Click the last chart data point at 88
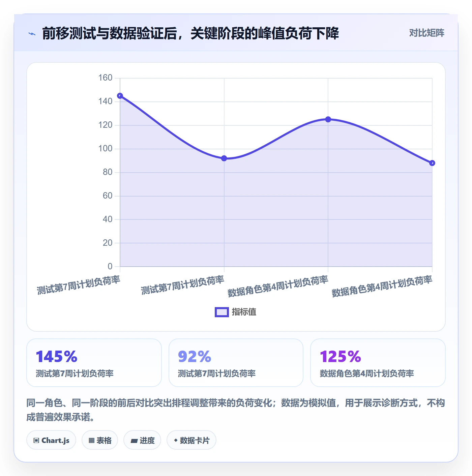472x476 pixels. (432, 163)
